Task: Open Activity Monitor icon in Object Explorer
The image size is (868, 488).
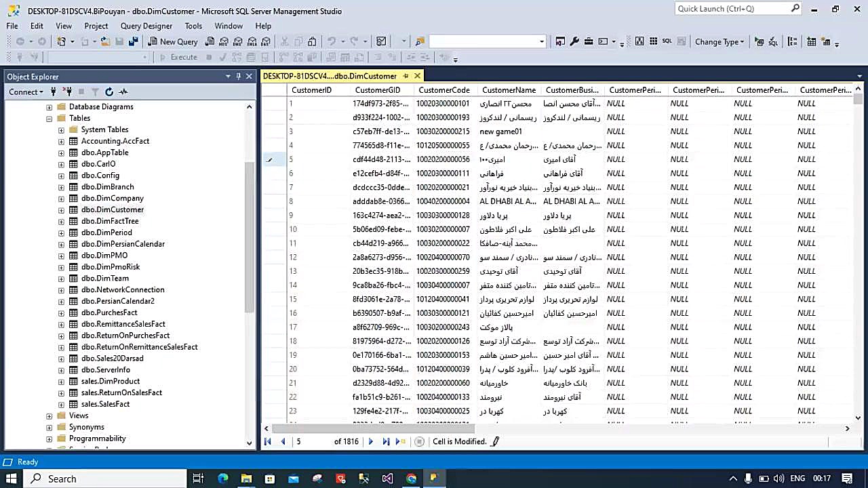Action: [123, 91]
